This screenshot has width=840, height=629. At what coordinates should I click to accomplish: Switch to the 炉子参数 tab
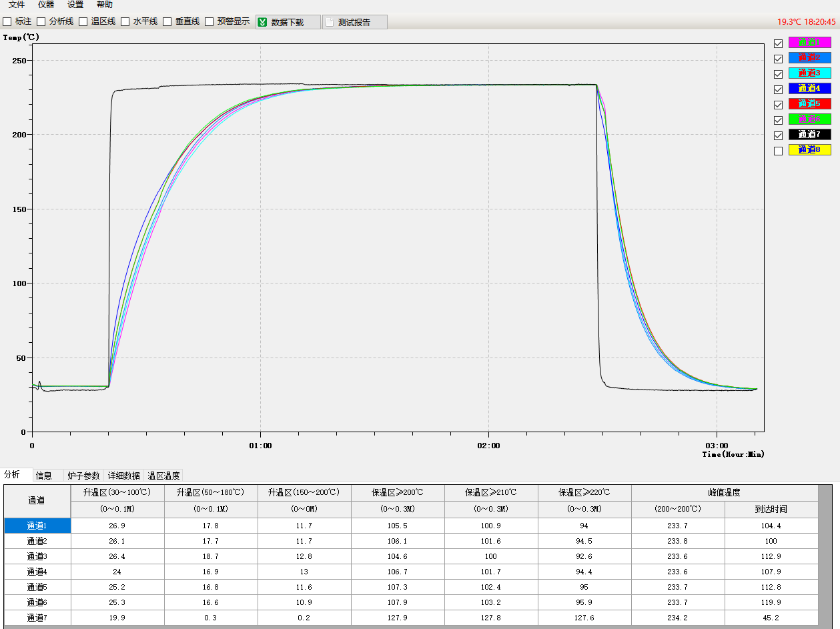tap(83, 476)
